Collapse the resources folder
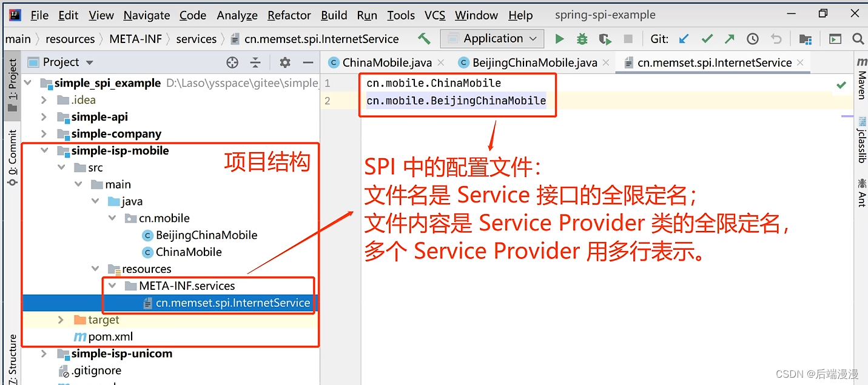 click(x=95, y=269)
